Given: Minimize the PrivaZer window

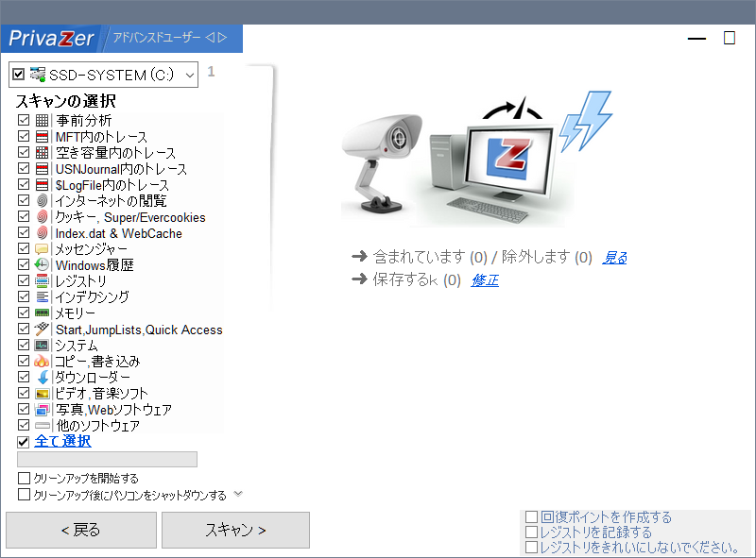Looking at the screenshot, I should (x=696, y=38).
